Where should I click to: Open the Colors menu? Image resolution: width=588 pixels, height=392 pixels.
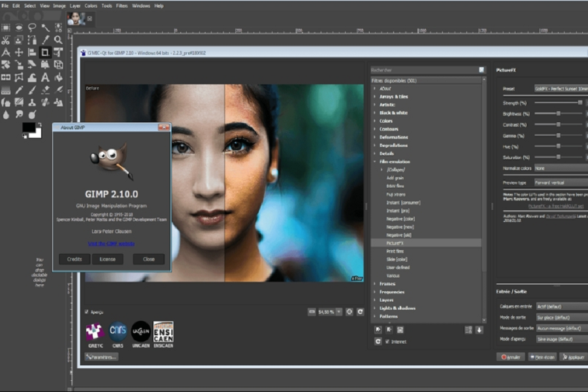point(91,6)
